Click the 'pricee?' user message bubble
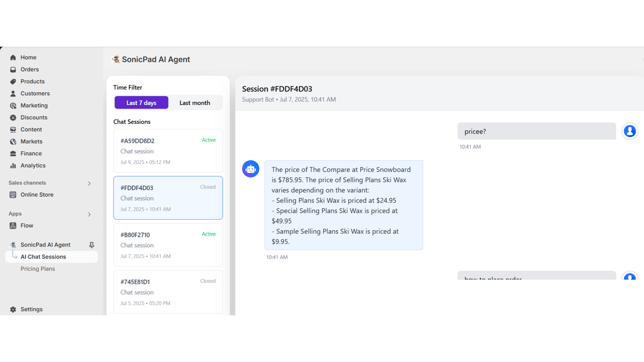Screen dimensions: 644x362 537,131
